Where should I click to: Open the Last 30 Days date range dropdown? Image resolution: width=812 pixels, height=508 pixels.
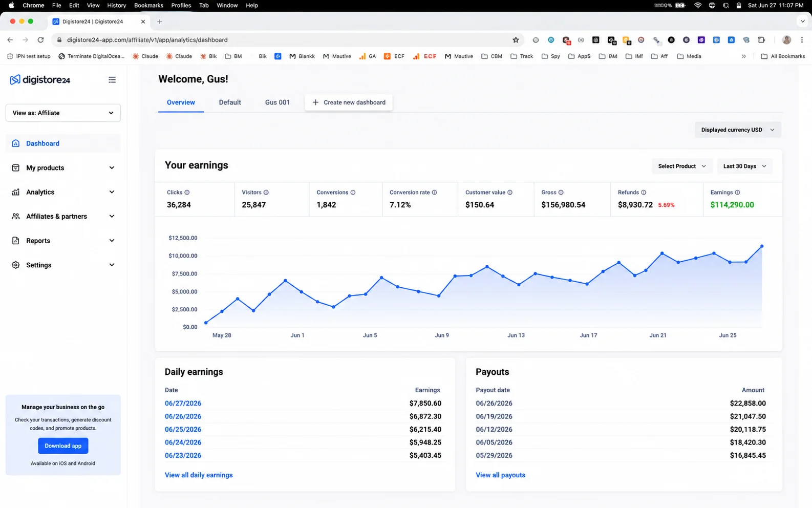pos(744,166)
